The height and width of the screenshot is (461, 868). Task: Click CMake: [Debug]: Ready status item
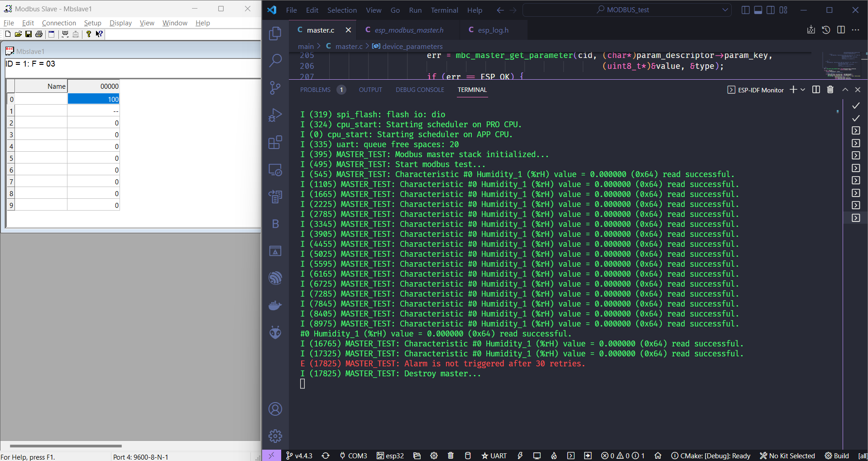[x=711, y=456]
